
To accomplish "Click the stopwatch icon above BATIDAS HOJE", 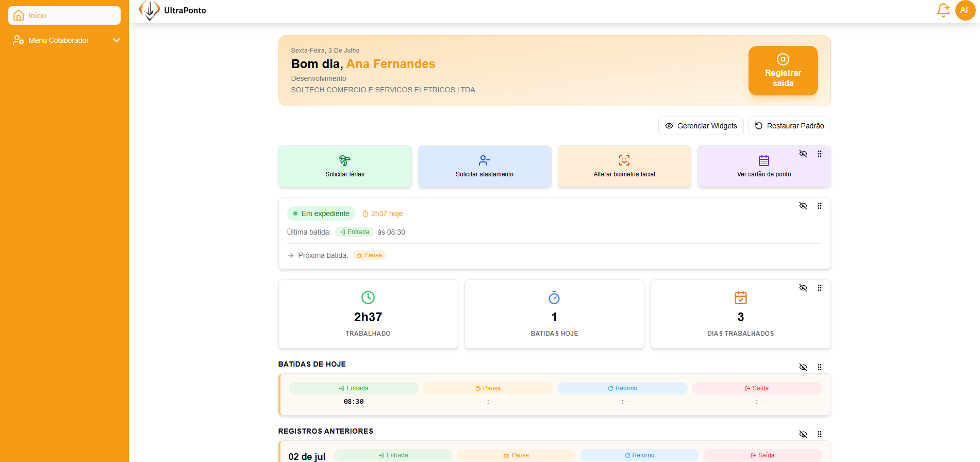I will [554, 298].
